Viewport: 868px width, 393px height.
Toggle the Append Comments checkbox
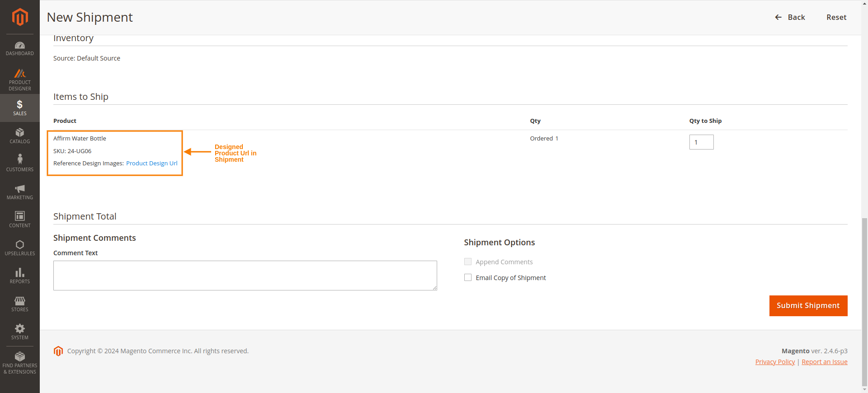tap(468, 262)
